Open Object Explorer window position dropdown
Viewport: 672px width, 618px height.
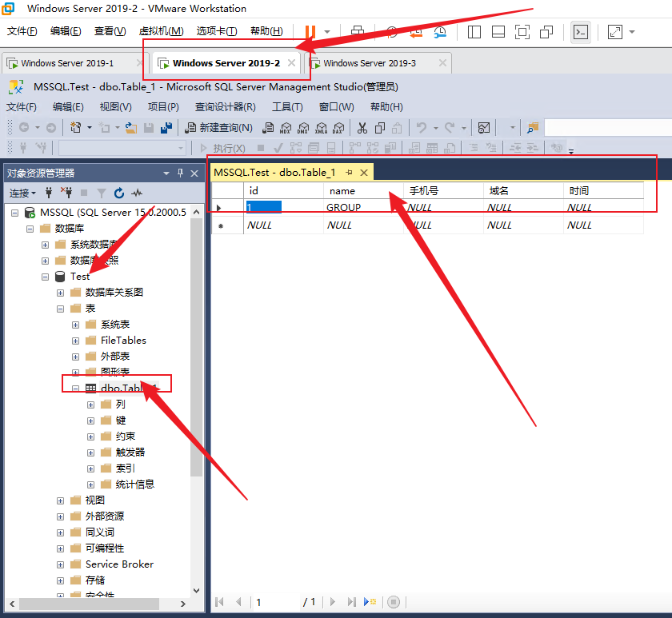[x=166, y=173]
